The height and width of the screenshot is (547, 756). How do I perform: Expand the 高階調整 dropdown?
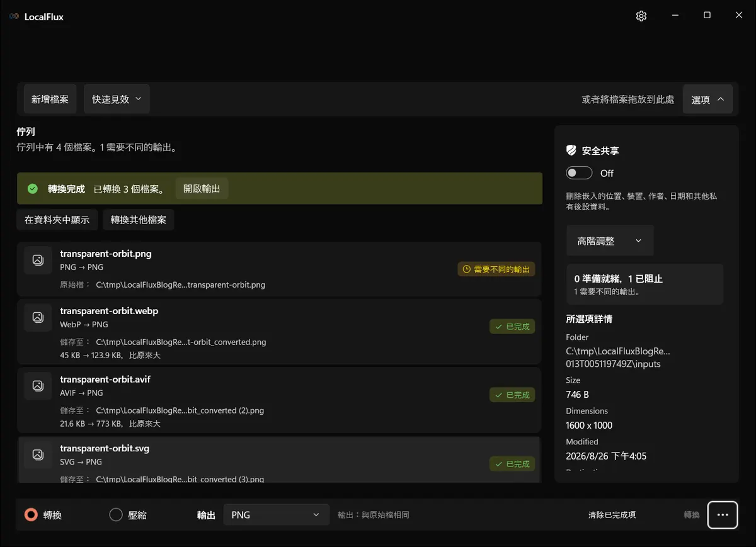click(610, 240)
